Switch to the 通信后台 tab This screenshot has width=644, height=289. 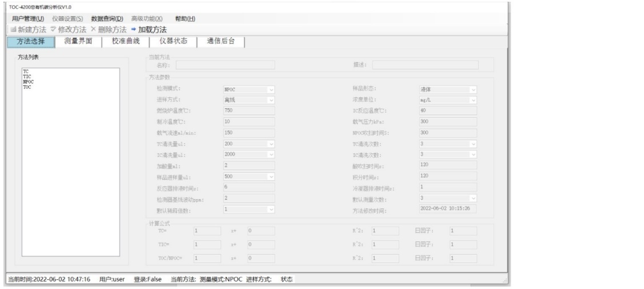(x=221, y=42)
